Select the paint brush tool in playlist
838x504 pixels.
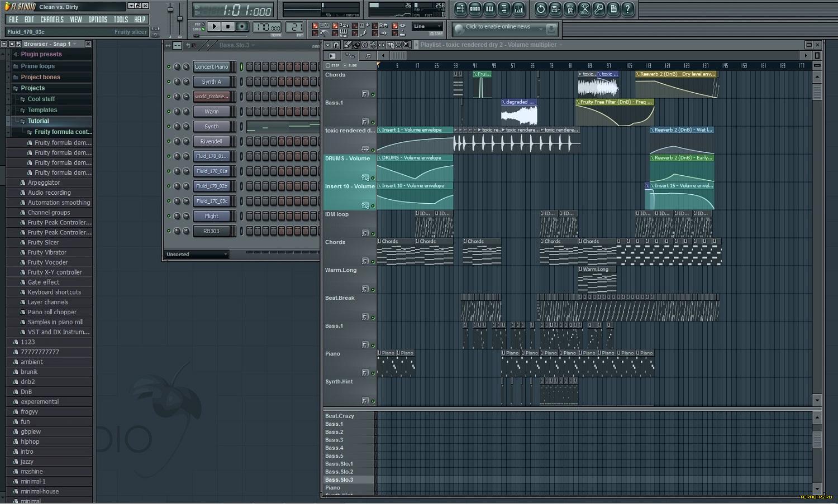356,45
